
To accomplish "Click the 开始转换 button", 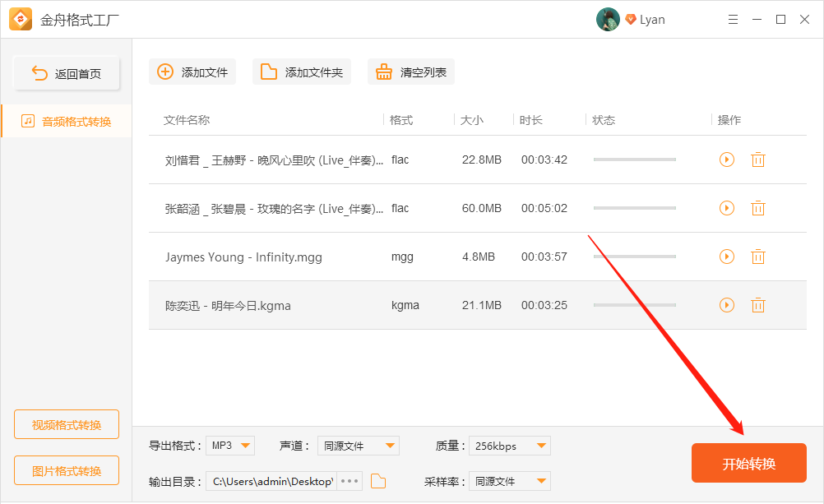I will [x=748, y=463].
